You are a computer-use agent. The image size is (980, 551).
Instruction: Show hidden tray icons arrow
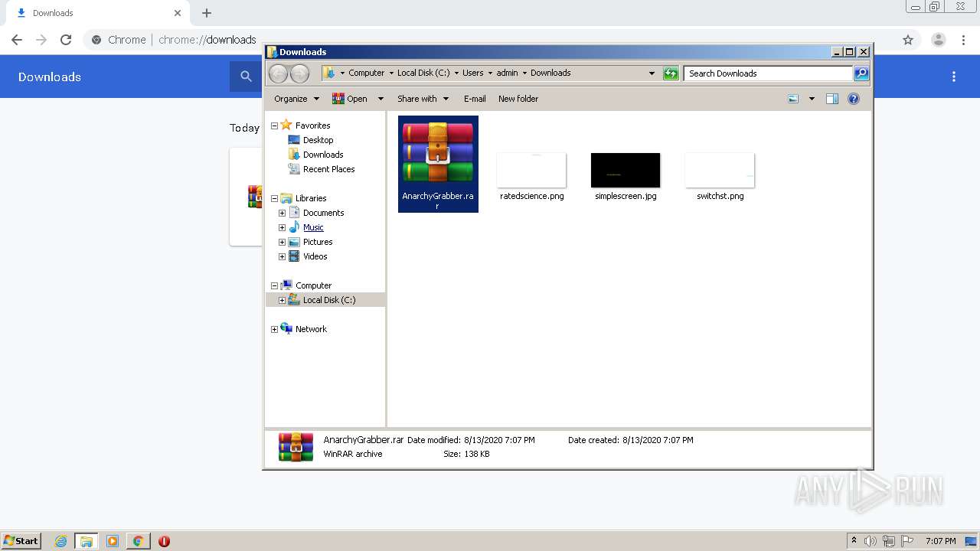pyautogui.click(x=854, y=540)
